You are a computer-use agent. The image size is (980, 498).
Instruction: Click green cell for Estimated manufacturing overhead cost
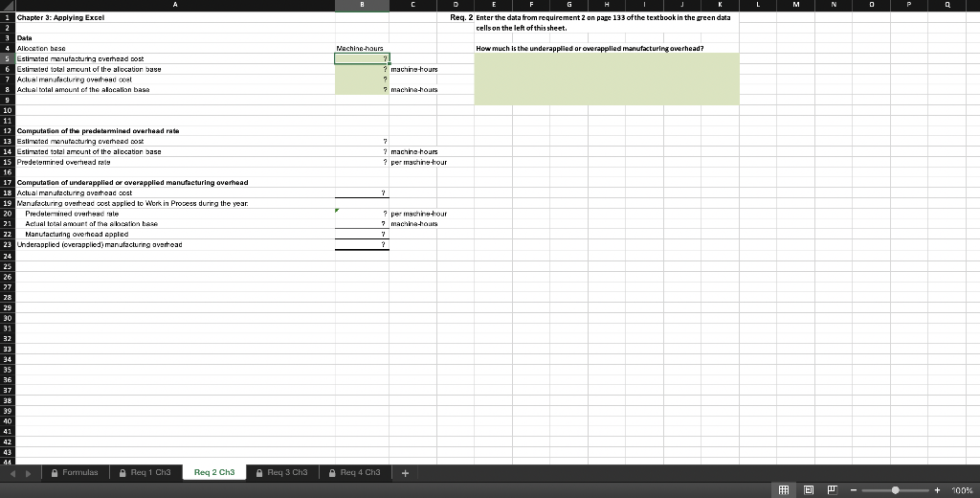coord(362,58)
